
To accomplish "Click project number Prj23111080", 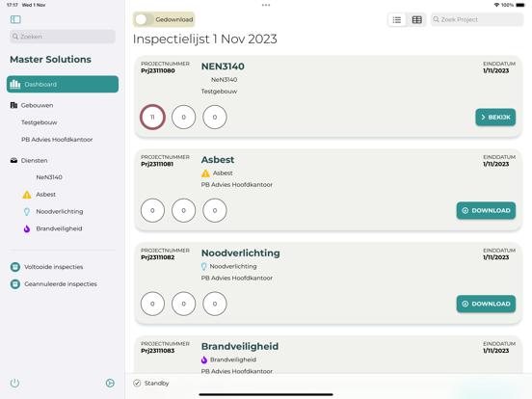I will click(x=158, y=71).
